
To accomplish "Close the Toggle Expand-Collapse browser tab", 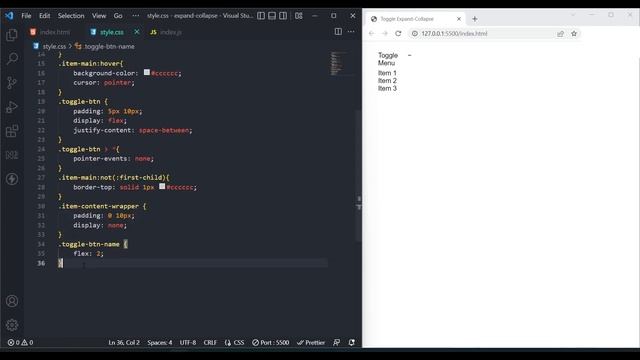I will (459, 19).
